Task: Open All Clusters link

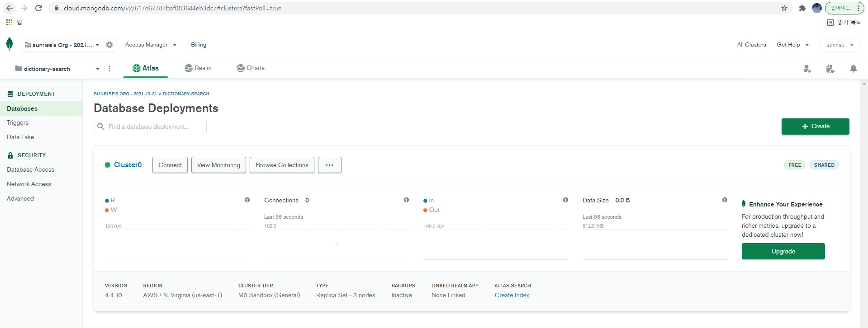Action: pyautogui.click(x=751, y=45)
